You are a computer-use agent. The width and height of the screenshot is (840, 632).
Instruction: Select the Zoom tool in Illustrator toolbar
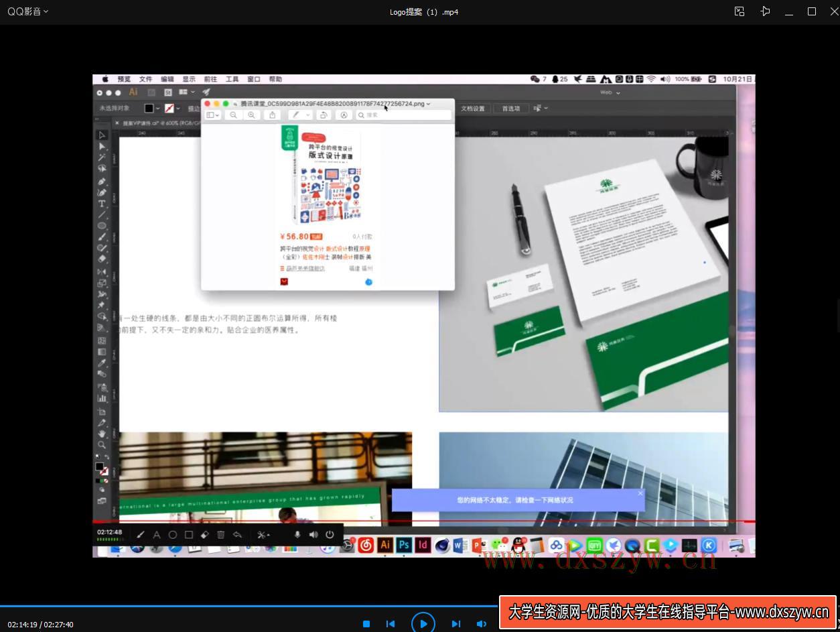pos(102,445)
